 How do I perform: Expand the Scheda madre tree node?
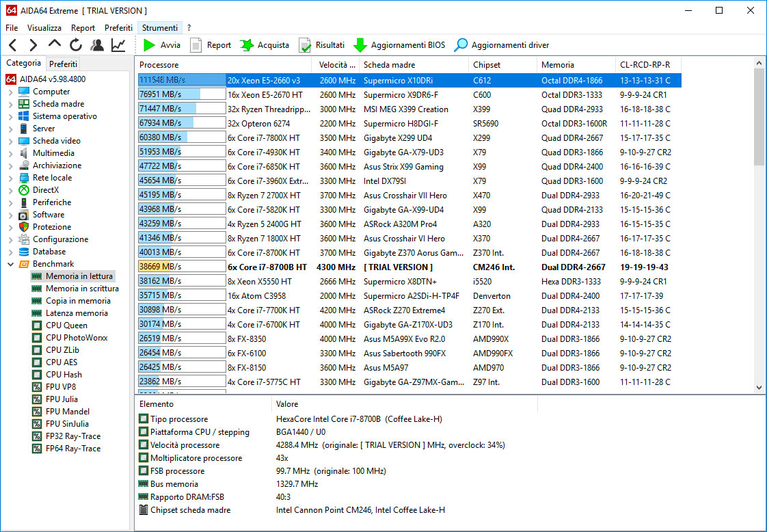point(10,104)
